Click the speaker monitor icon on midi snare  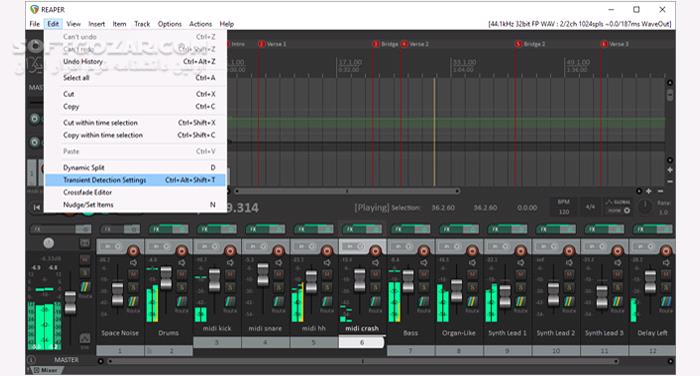click(x=279, y=263)
